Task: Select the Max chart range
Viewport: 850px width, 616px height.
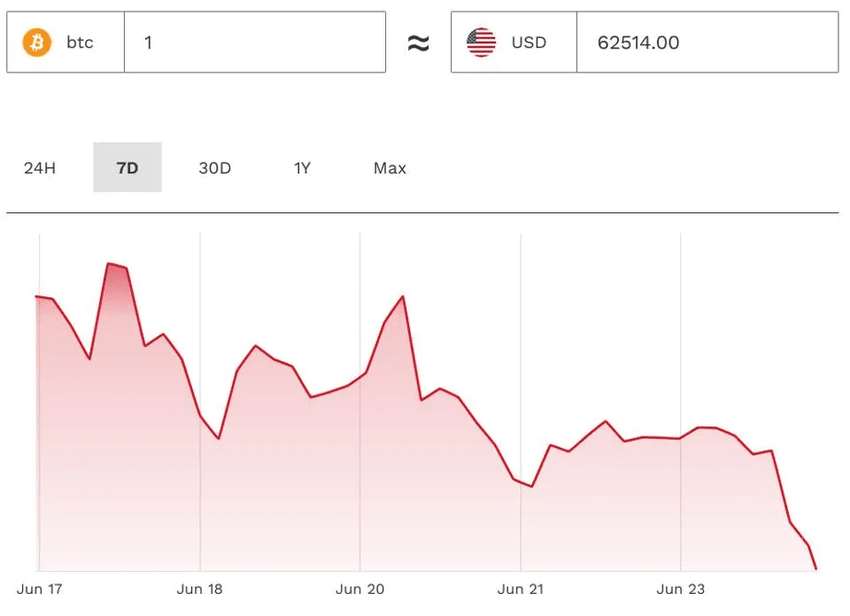Action: (390, 168)
